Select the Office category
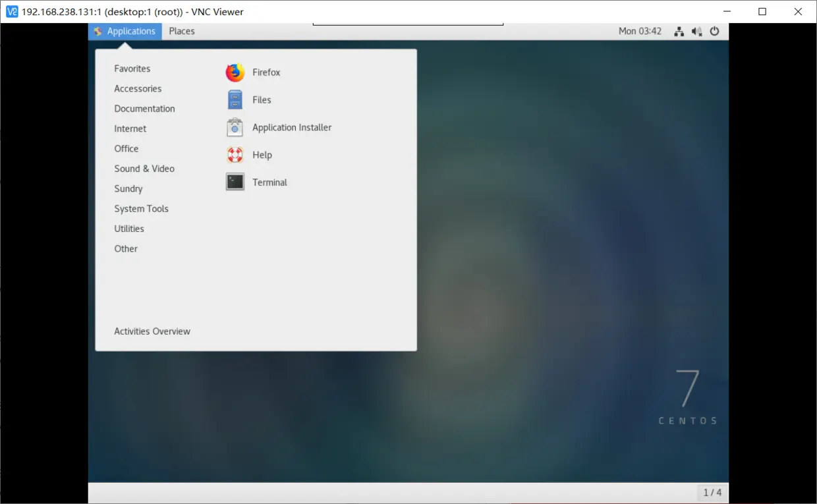This screenshot has width=817, height=504. (127, 148)
